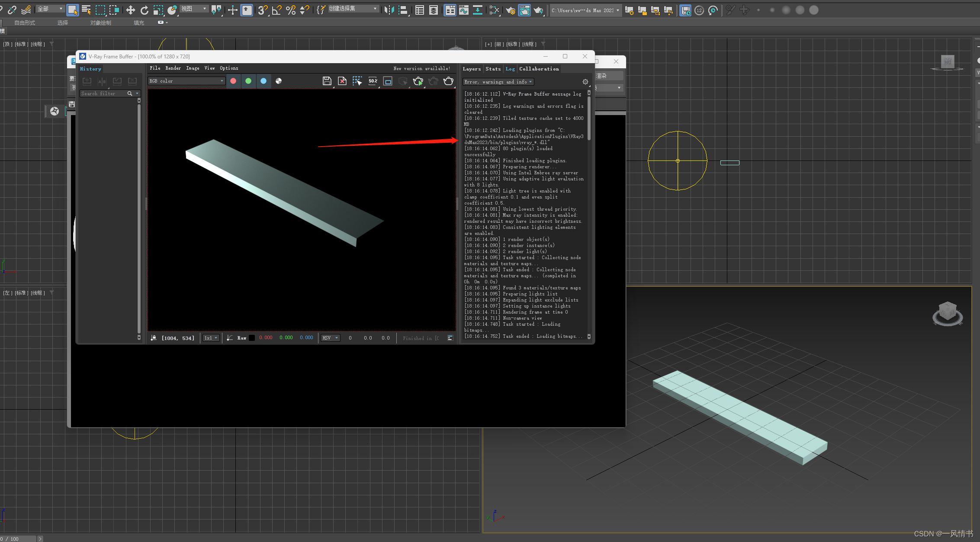
Task: Toggle the red channel in frame buffer
Action: pos(233,81)
